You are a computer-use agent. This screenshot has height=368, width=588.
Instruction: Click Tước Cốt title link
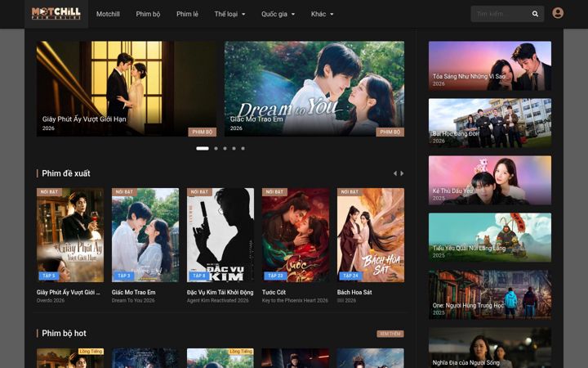pyautogui.click(x=274, y=292)
